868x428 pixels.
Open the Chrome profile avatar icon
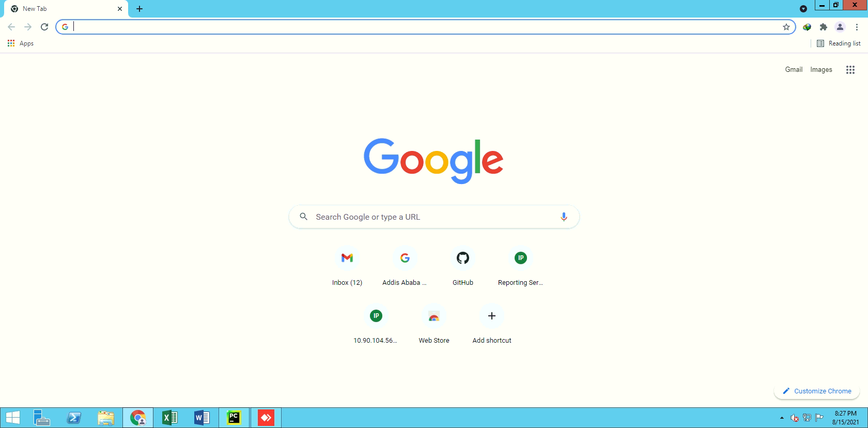coord(840,27)
